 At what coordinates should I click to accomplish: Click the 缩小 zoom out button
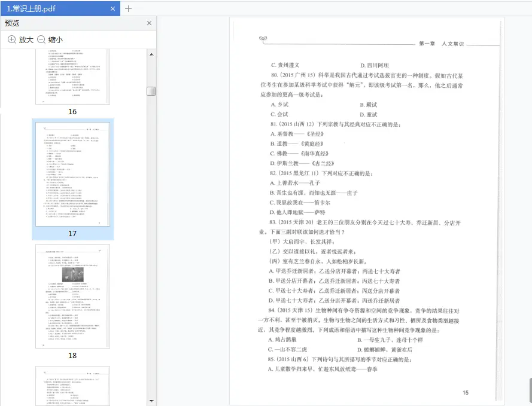(50, 39)
